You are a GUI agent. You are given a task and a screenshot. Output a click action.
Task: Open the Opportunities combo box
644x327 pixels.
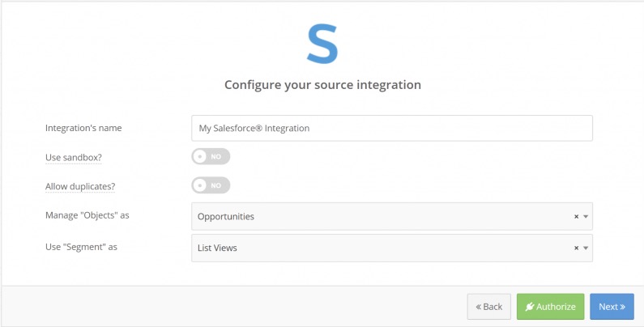[x=381, y=217]
